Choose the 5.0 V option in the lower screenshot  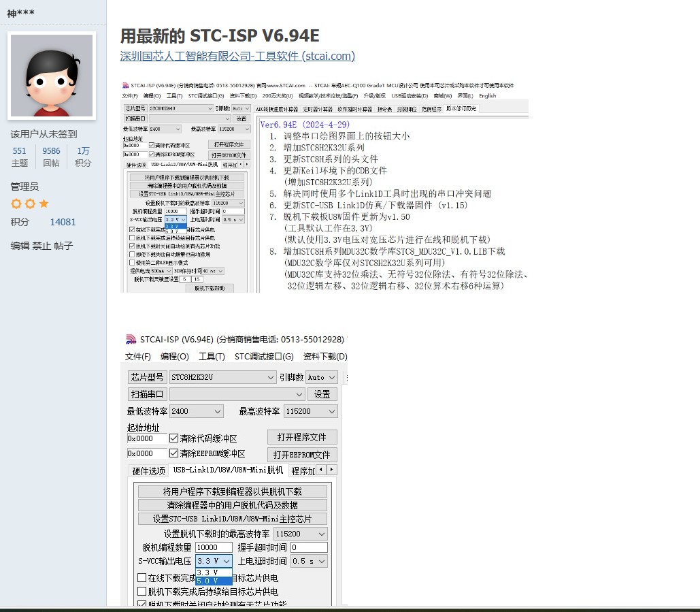point(214,580)
